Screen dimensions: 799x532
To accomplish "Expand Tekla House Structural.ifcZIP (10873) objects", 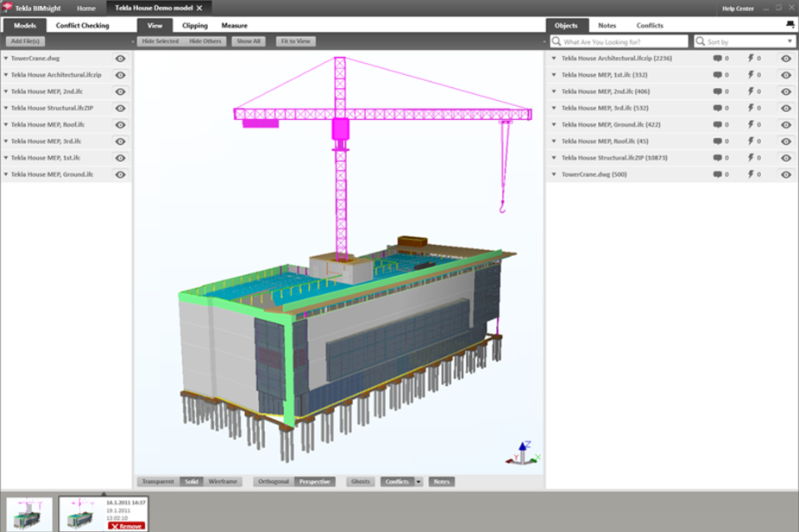I will [x=554, y=158].
